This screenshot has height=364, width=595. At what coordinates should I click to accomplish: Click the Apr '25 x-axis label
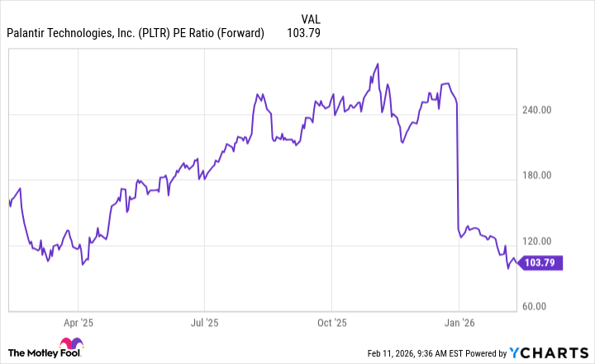(77, 323)
